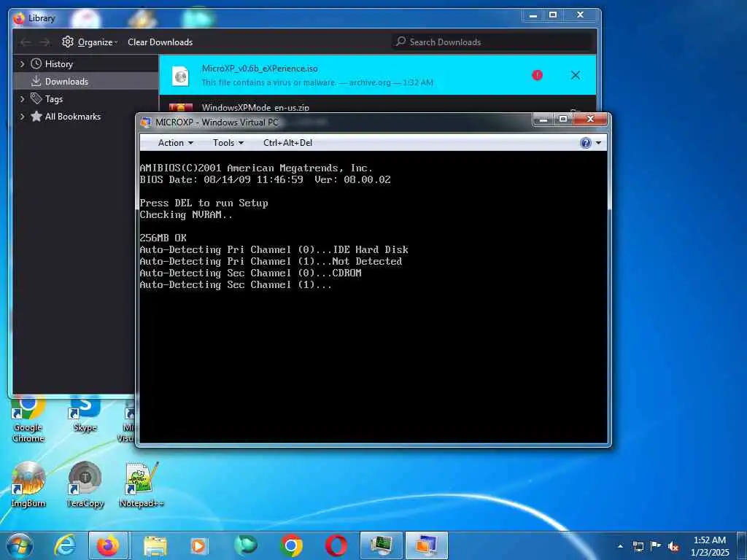
Task: Send Ctrl+Alt+Del to the virtual machine
Action: [x=287, y=143]
